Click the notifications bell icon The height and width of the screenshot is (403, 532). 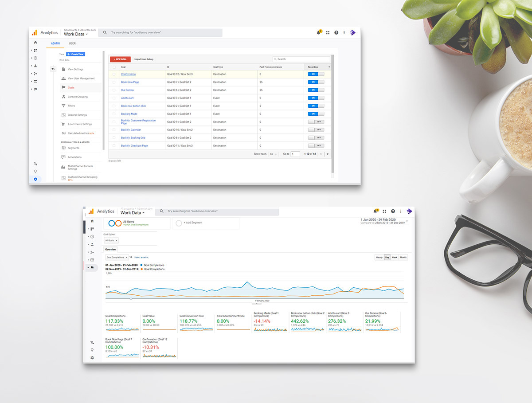click(x=319, y=32)
